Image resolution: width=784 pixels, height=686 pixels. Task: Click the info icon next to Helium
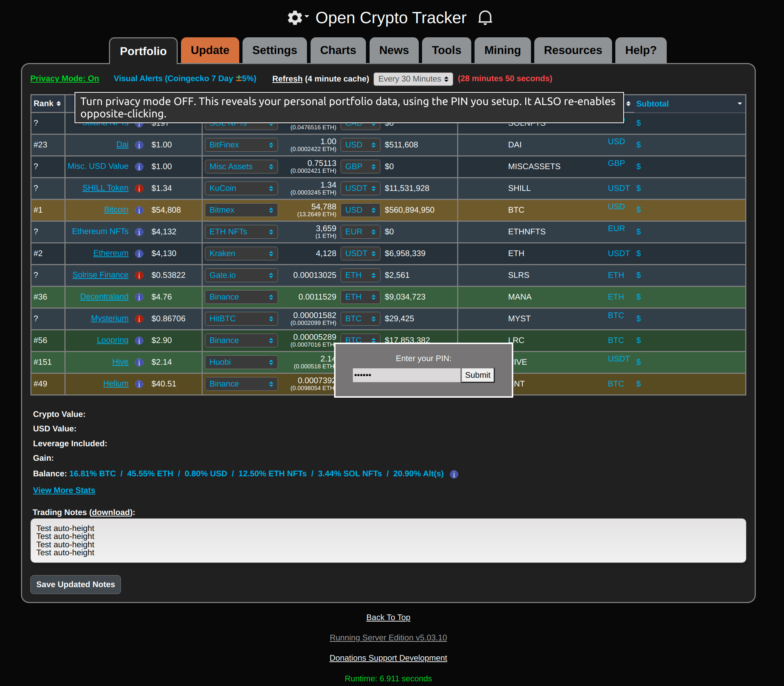139,384
